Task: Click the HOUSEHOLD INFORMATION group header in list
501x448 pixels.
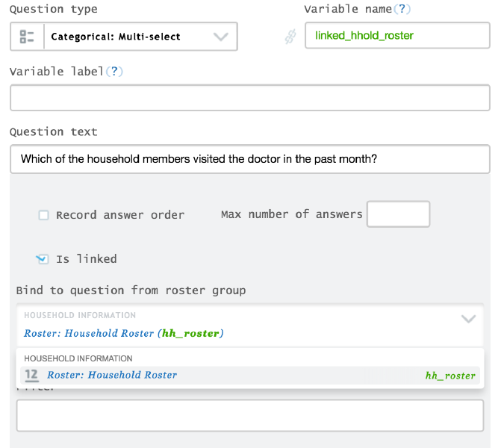Action: [x=78, y=358]
